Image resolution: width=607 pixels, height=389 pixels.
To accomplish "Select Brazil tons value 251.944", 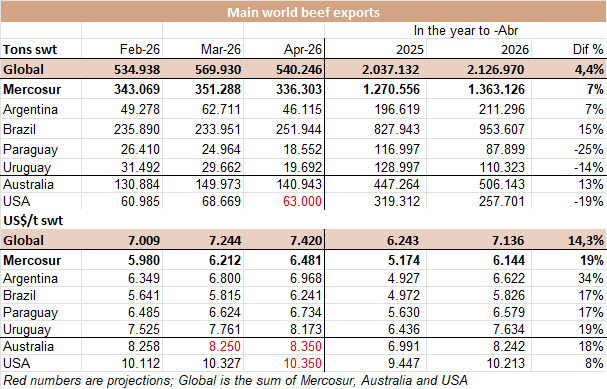I will [x=298, y=129].
